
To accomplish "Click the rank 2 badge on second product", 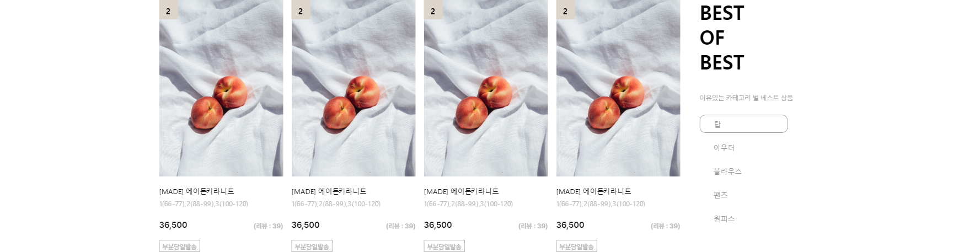I will pos(301,10).
